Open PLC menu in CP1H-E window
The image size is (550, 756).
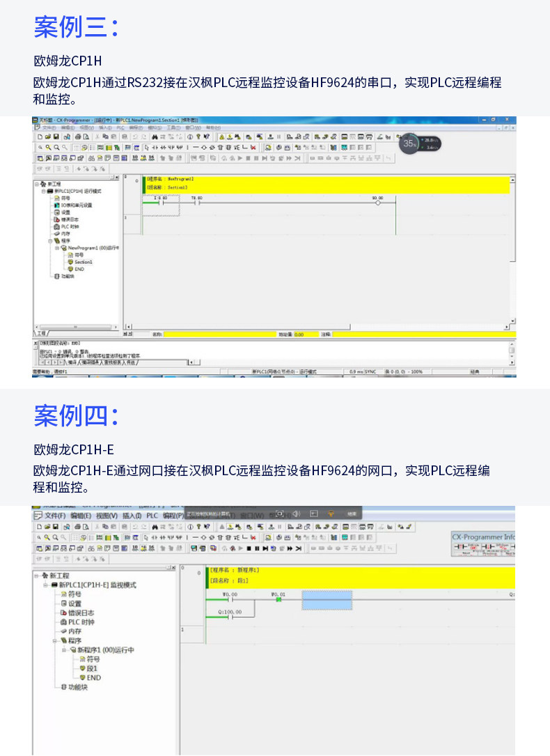[152, 516]
